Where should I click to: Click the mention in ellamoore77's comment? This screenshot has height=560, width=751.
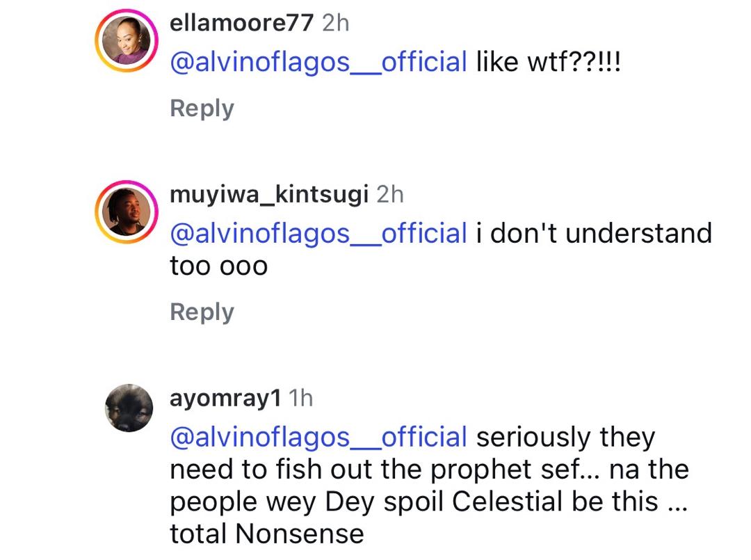[x=318, y=63]
